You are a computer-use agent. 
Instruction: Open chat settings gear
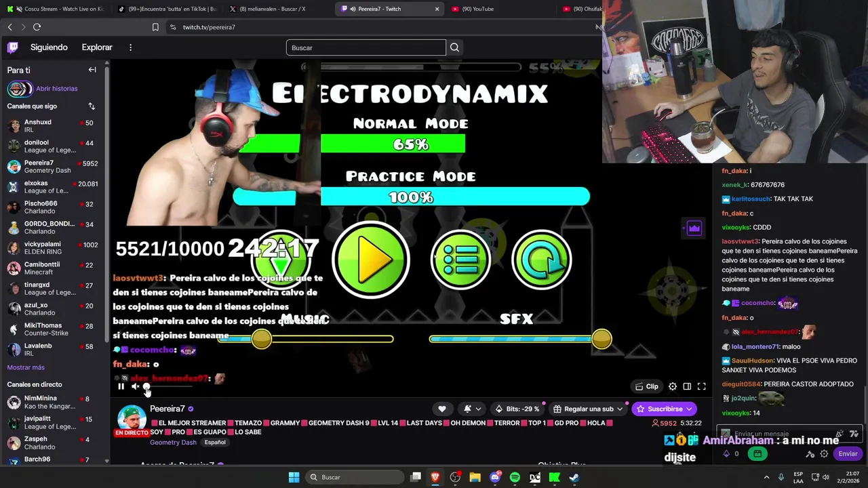pos(824,454)
